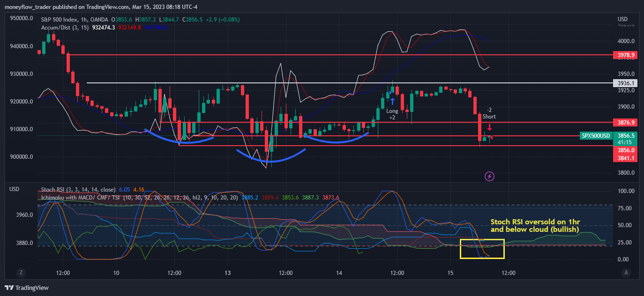Screen dimensions: 644x296
Task: Click the red Accum/Dist value 932149.8
Action: [130, 28]
